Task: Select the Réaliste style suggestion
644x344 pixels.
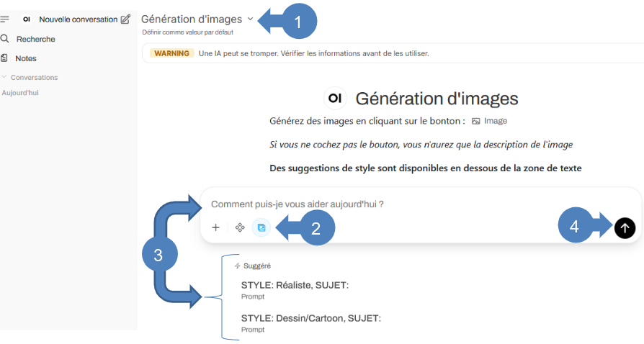Action: [295, 286]
